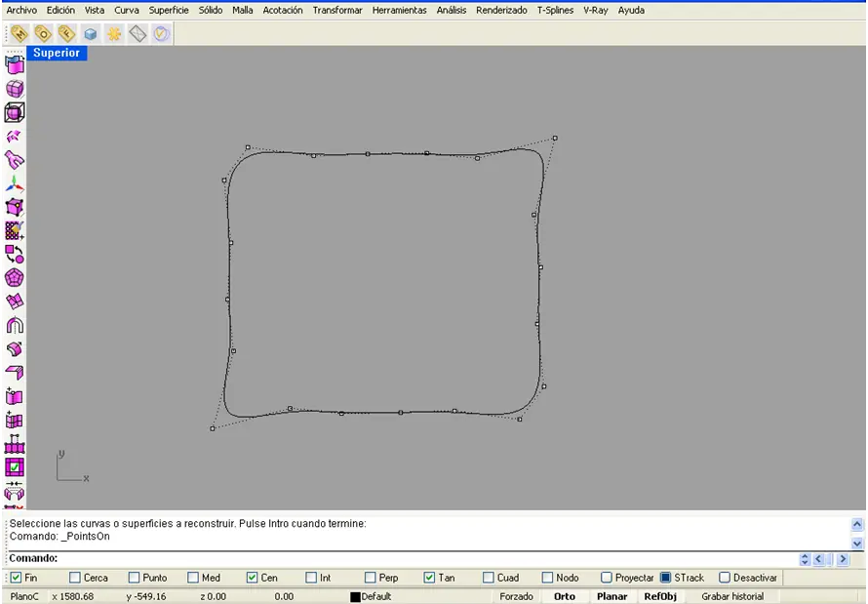
Task: Click the curved pink thick slab icon
Action: pyautogui.click(x=15, y=349)
